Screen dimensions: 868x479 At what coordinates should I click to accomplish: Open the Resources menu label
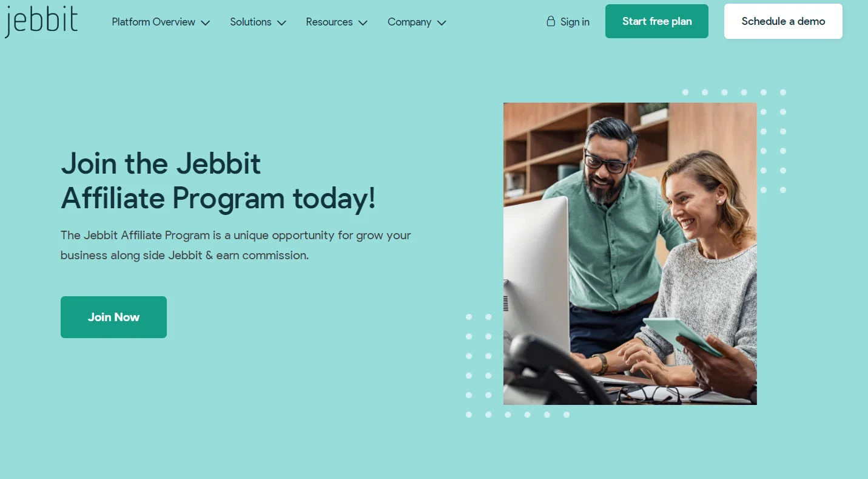(329, 22)
